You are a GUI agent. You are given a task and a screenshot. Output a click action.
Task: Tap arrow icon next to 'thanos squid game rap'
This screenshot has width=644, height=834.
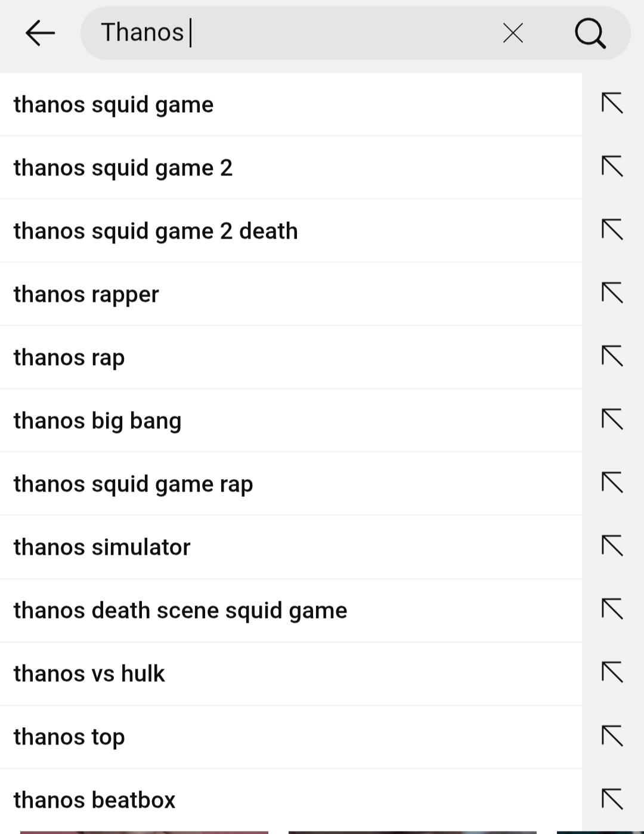point(612,483)
